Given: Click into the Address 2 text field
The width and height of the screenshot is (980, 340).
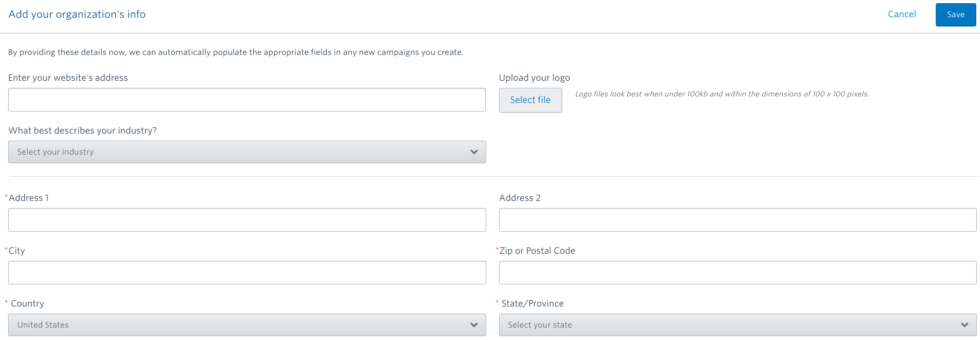Looking at the screenshot, I should (737, 220).
